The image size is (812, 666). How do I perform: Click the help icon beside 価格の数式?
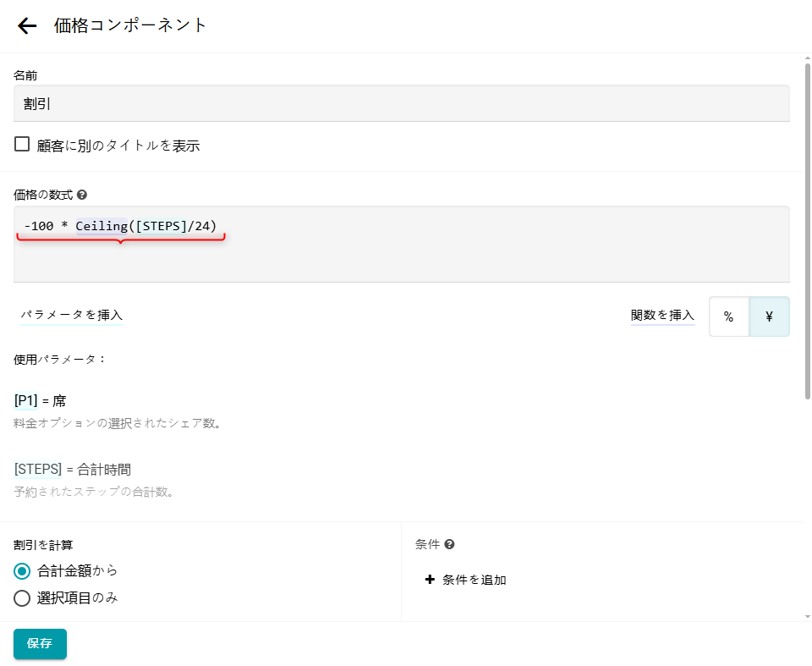(x=82, y=195)
